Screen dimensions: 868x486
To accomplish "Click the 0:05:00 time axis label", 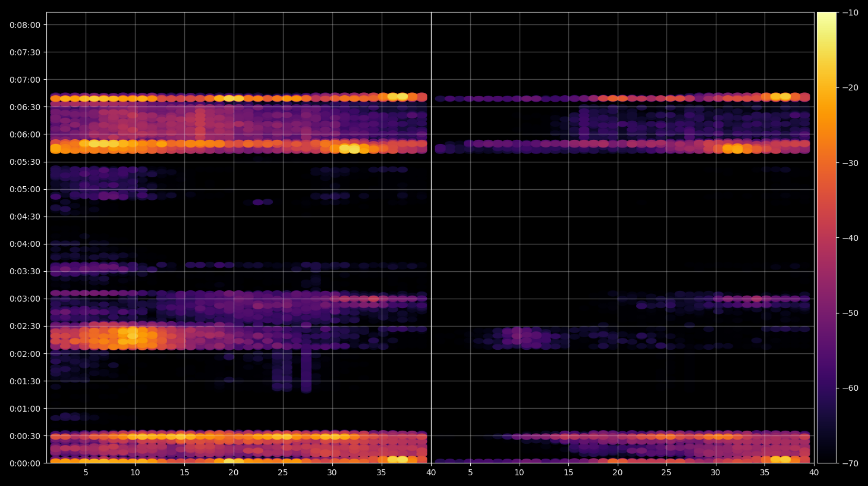I will tap(25, 189).
